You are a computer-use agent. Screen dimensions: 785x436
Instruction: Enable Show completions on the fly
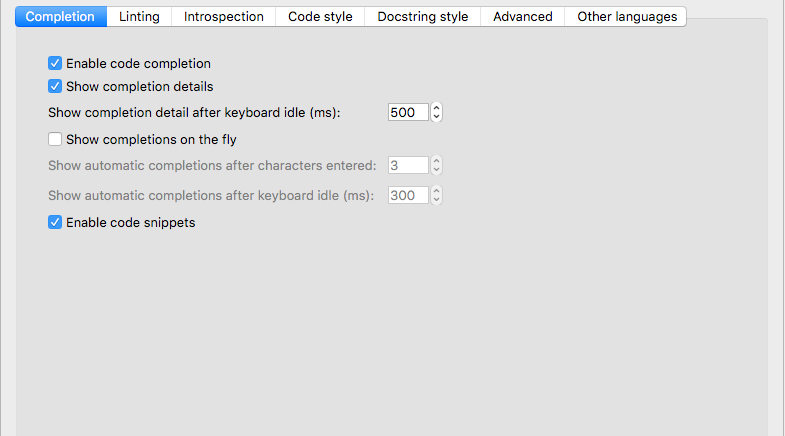[55, 140]
